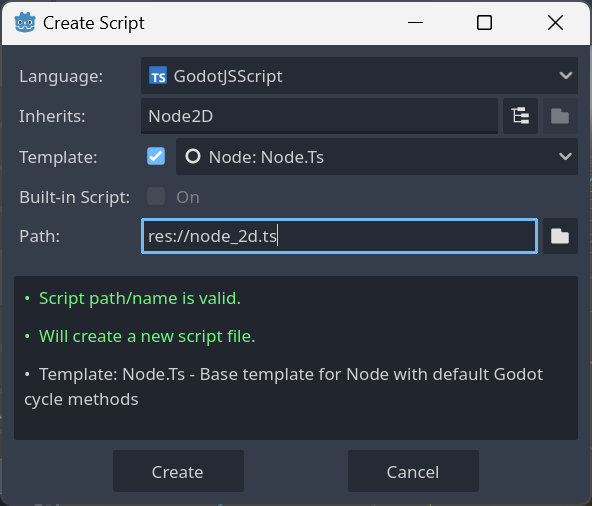
Task: Maximize the Create Script window
Action: [x=484, y=23]
